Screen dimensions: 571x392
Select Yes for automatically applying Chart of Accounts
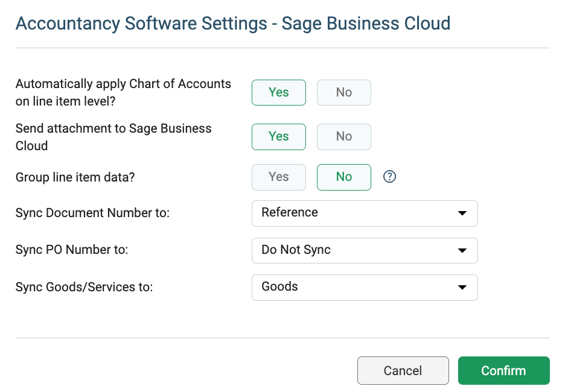pos(279,92)
